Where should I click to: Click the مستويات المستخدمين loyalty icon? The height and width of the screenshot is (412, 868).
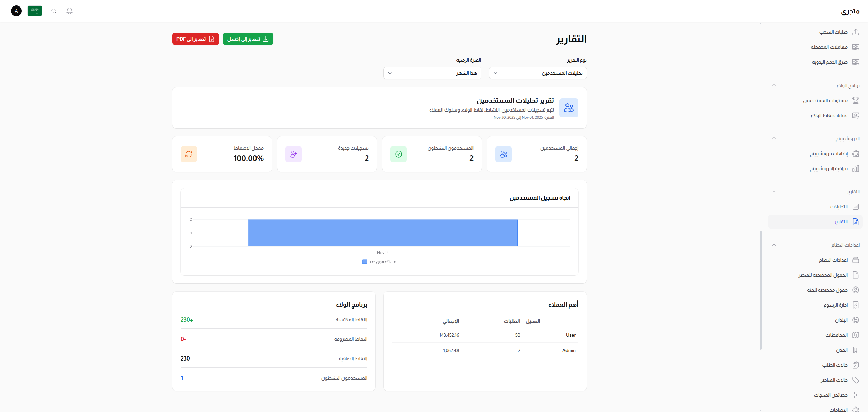856,100
